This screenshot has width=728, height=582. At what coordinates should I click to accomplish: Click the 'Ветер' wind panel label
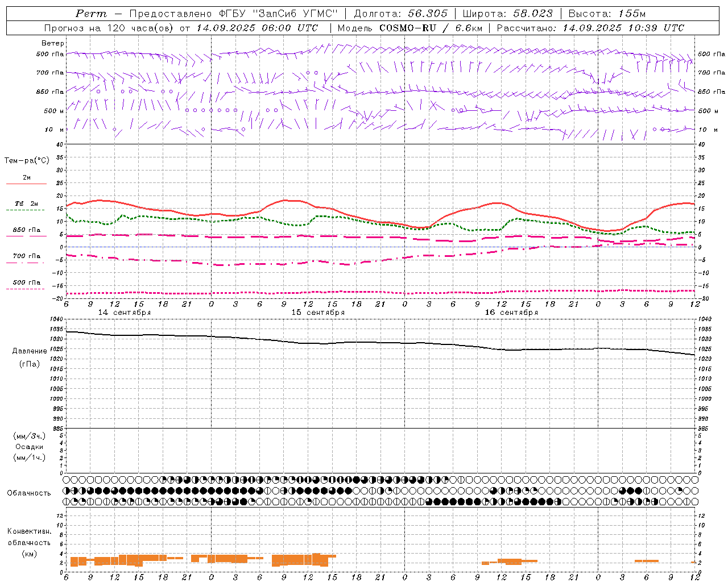pos(53,43)
